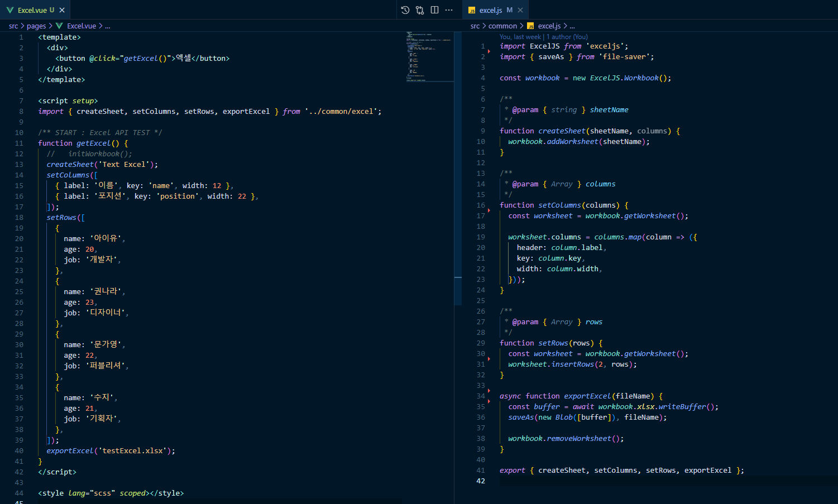Close the excel.js tab

520,10
